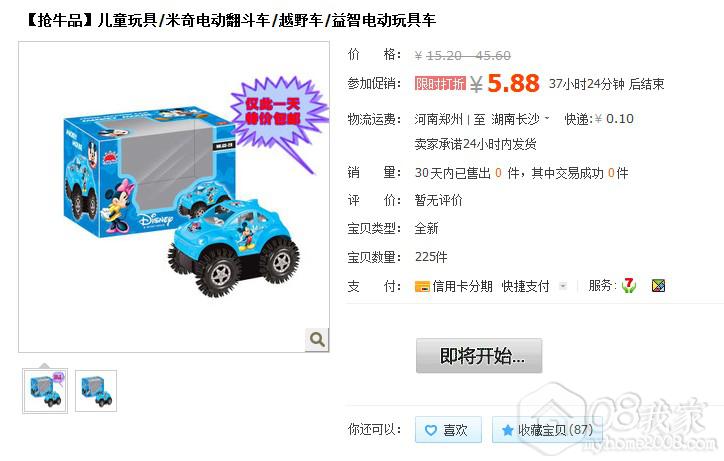Click the 喜欢 button
This screenshot has width=724, height=461.
[x=448, y=430]
